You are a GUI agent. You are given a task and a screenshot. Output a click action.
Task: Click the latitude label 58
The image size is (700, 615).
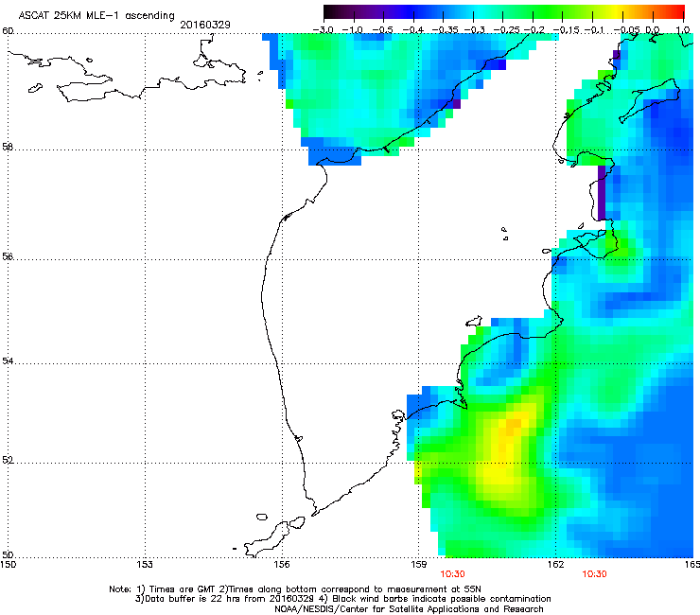coord(8,147)
